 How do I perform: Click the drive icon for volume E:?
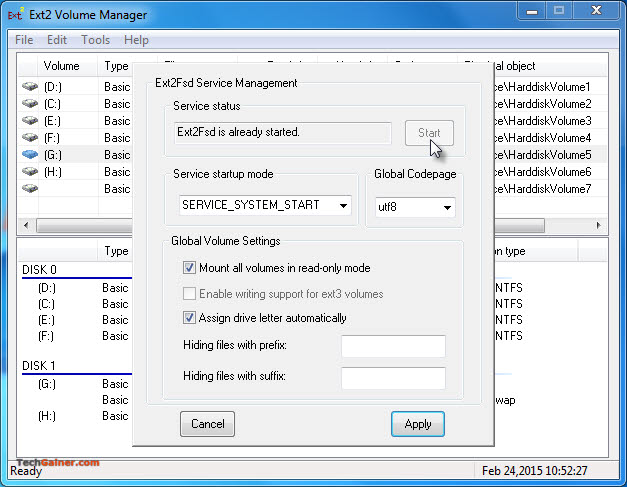[30, 120]
